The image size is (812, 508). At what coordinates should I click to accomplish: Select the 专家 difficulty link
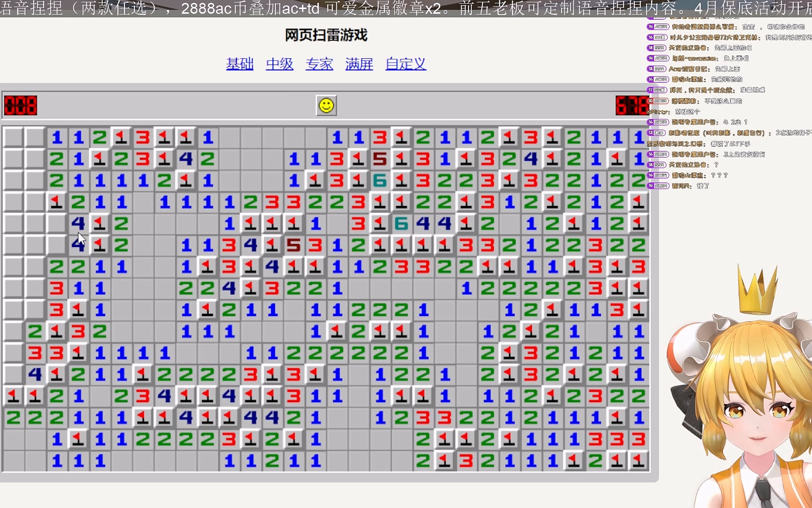click(320, 64)
